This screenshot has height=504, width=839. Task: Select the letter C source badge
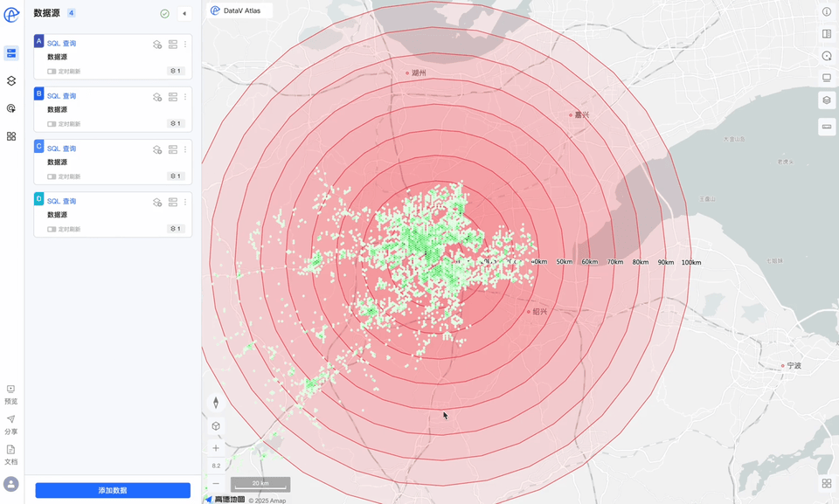pos(39,146)
